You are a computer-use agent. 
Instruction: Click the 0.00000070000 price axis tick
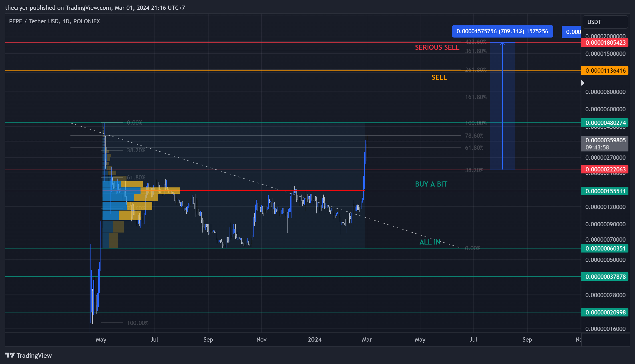click(605, 239)
